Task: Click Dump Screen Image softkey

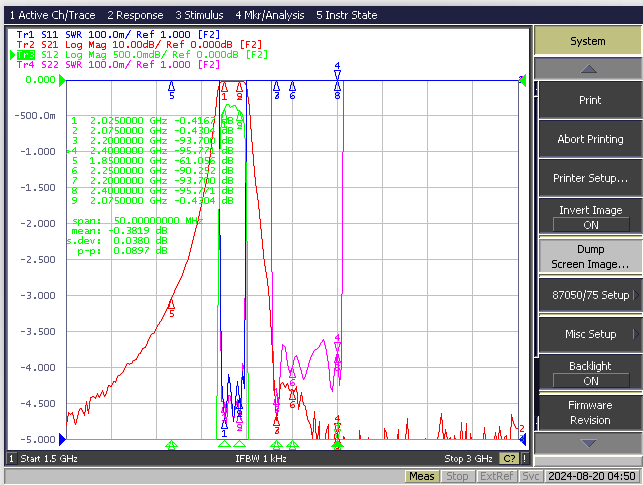Action: point(590,256)
